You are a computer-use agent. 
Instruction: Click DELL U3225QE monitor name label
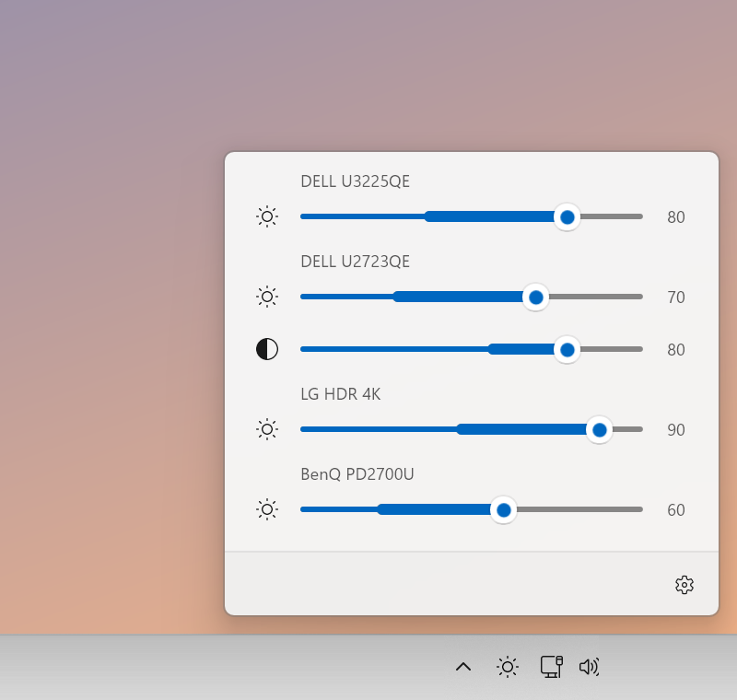(x=356, y=181)
